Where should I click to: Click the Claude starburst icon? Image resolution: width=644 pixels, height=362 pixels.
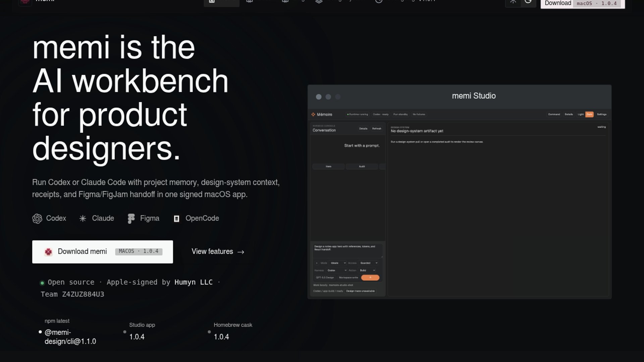[83, 219]
